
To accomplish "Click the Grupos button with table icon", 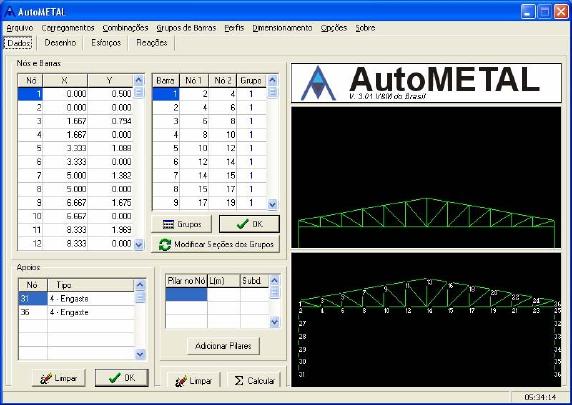I will point(182,224).
